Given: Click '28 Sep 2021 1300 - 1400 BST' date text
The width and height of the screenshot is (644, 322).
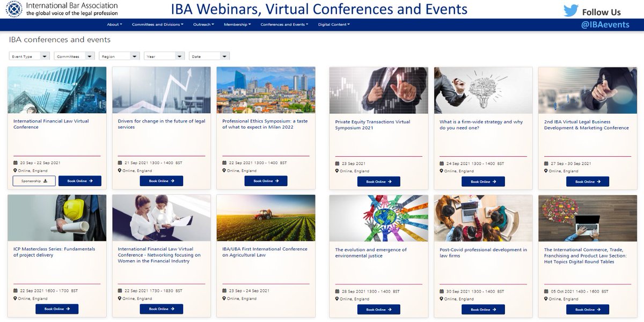Looking at the screenshot, I should click(370, 291).
